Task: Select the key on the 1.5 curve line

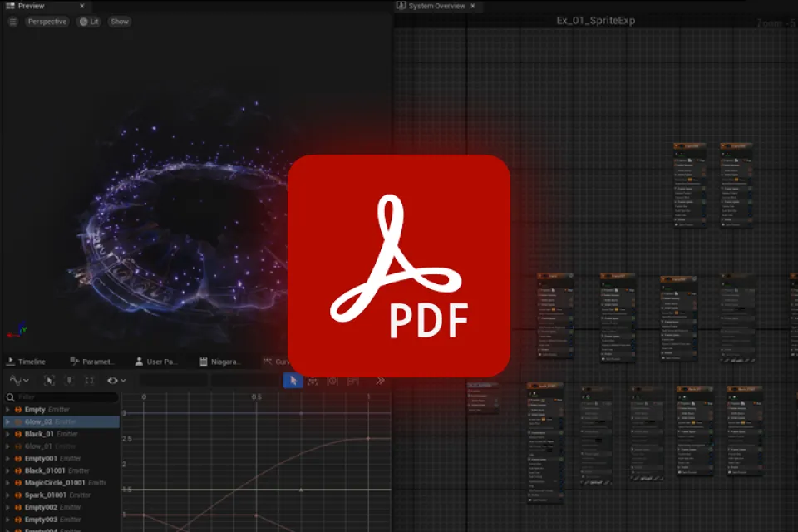Action: [x=301, y=490]
